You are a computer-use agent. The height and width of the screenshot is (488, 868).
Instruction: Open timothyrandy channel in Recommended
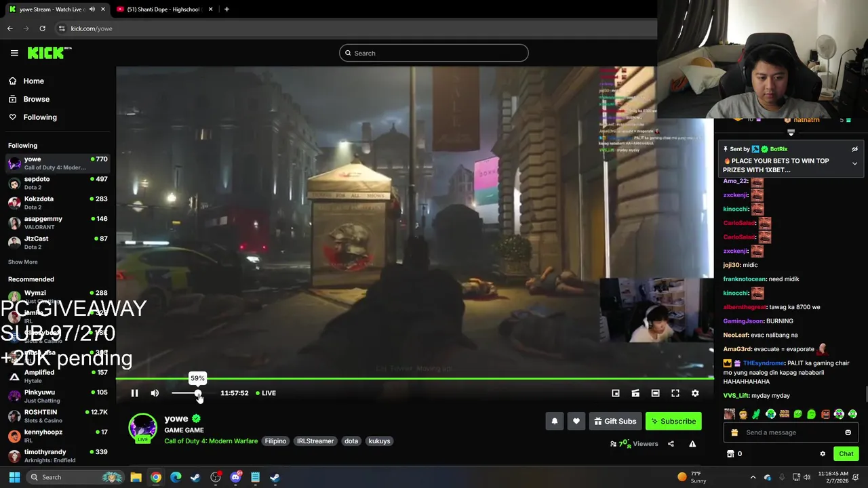(x=58, y=455)
